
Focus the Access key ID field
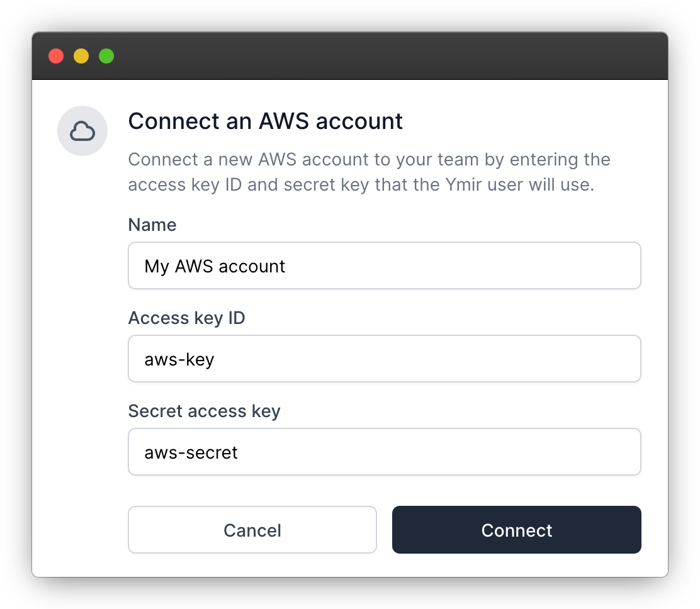coord(384,359)
